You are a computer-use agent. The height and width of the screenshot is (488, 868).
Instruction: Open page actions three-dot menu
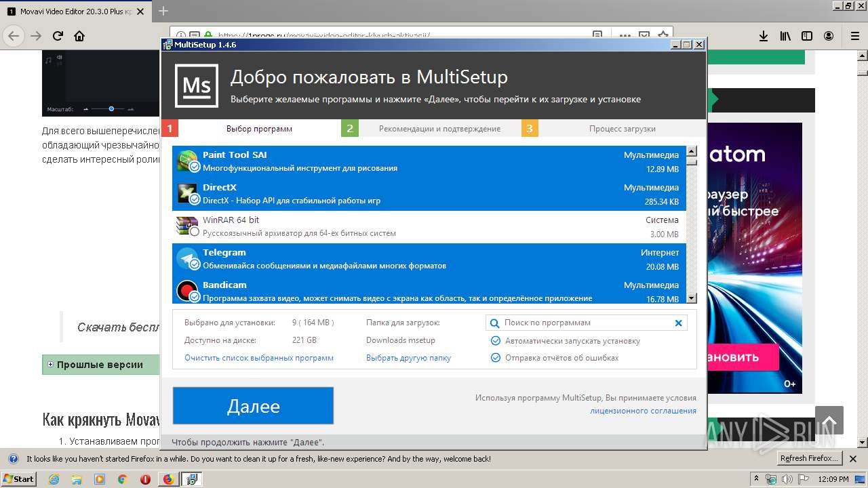coord(624,35)
